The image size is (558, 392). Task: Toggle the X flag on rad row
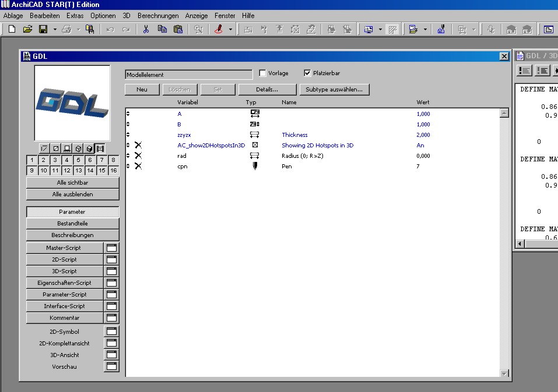point(138,156)
